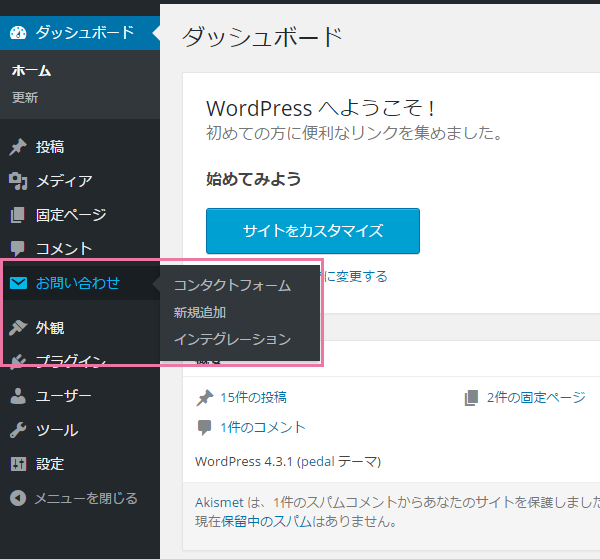This screenshot has height=559, width=600.
Task: Click the pin icon next to 15件の投稿
Action: tap(205, 398)
